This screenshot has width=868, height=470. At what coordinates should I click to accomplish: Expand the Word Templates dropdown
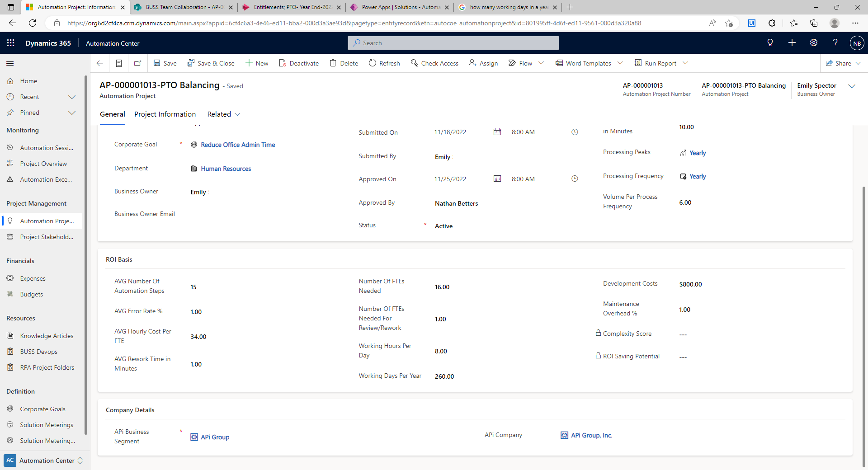620,63
